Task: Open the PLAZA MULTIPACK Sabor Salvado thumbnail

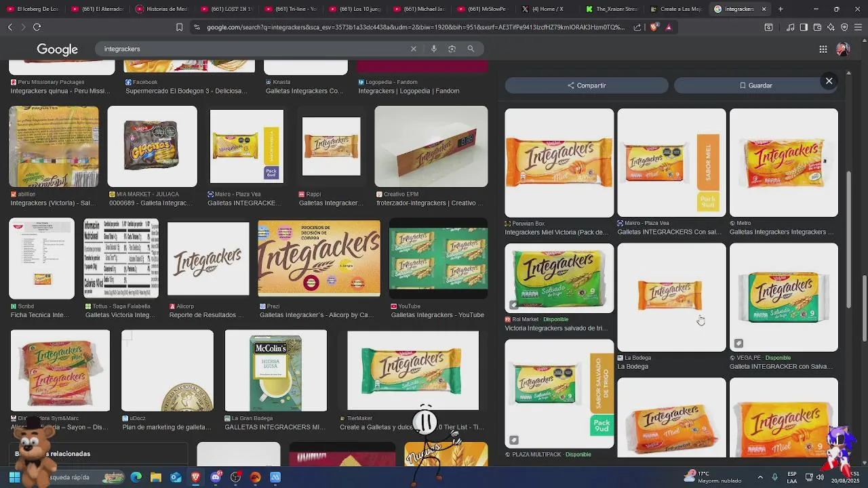Action: [x=559, y=394]
